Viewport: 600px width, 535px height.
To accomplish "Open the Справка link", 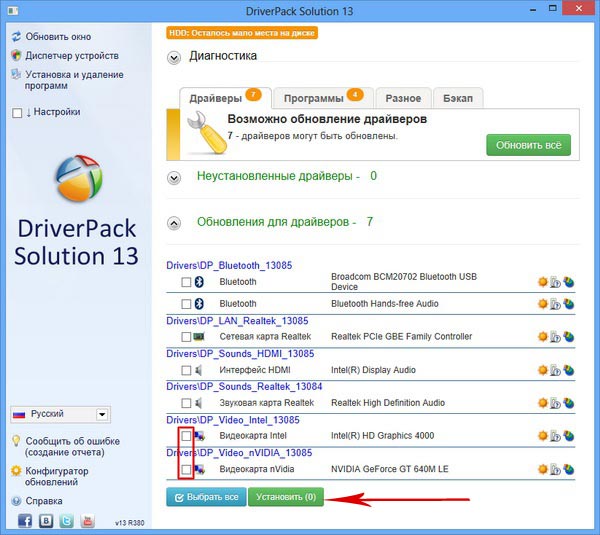I will coord(44,501).
